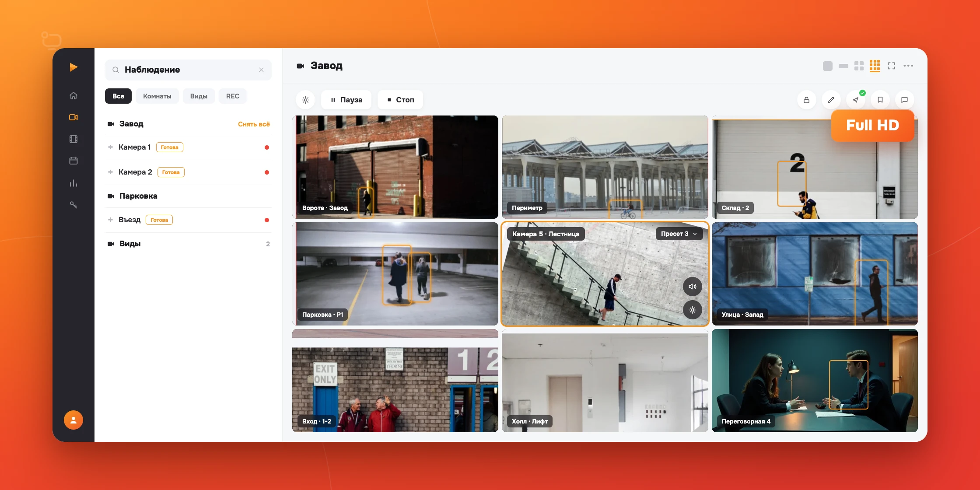Adjust brightness on Камера 5 tile
The image size is (980, 490).
(693, 310)
